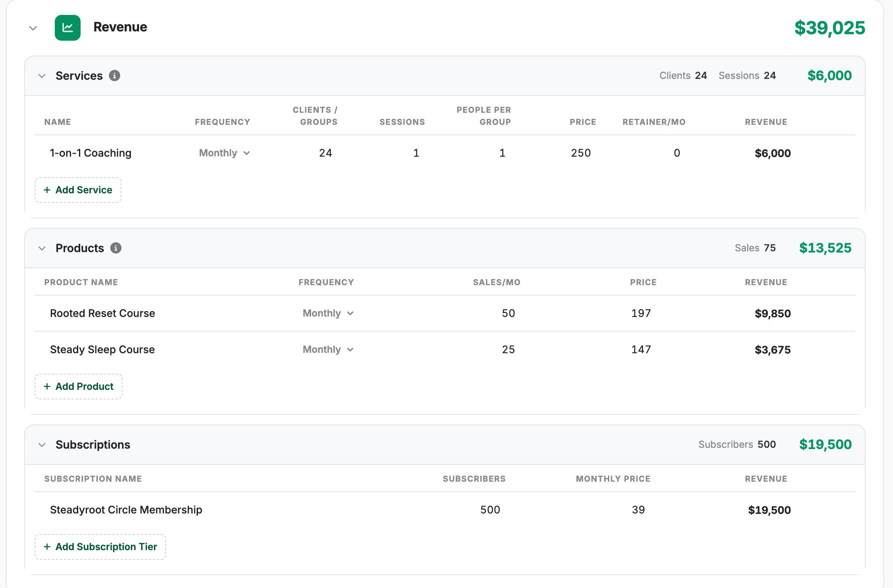The height and width of the screenshot is (588, 893).
Task: Edit Rooted Reset Course product name
Action: pos(102,313)
